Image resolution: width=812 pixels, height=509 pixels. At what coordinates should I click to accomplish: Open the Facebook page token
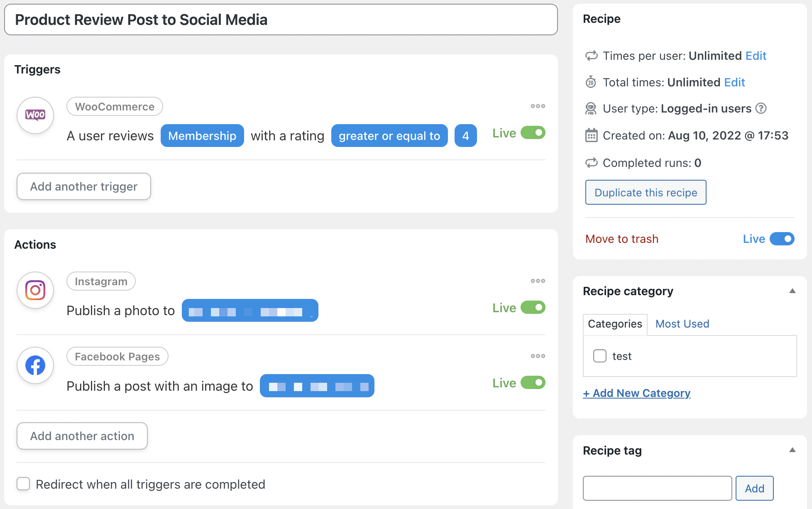click(317, 386)
